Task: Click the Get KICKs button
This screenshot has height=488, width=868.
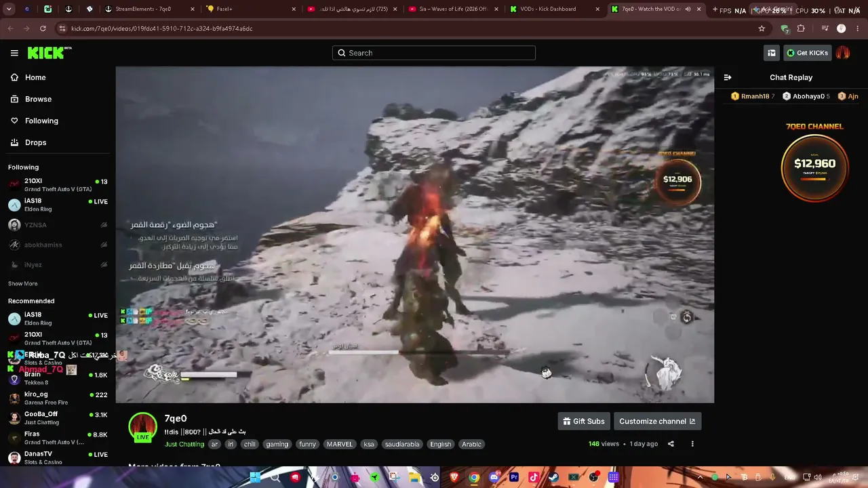Action: [x=807, y=53]
